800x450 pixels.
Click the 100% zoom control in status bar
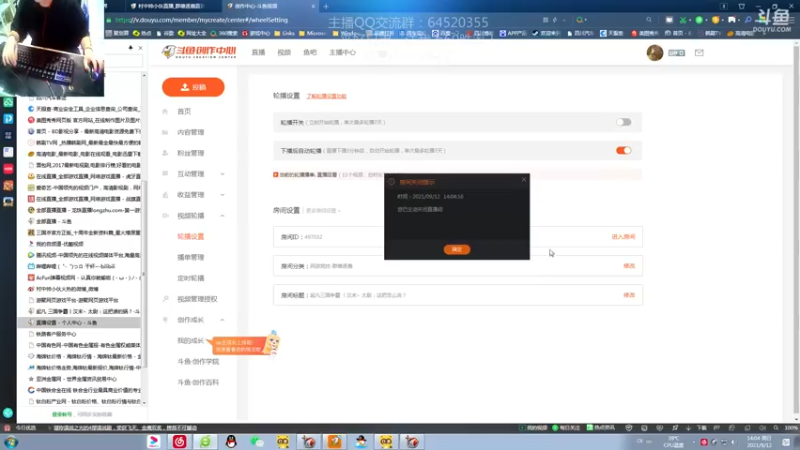pyautogui.click(x=791, y=428)
